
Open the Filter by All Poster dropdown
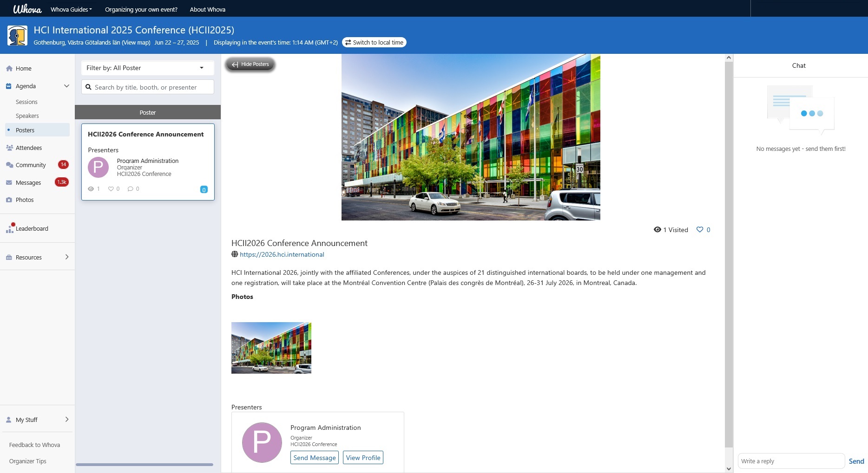(147, 68)
